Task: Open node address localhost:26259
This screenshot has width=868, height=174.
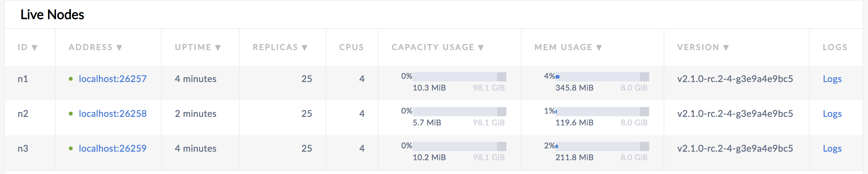Action: tap(113, 148)
